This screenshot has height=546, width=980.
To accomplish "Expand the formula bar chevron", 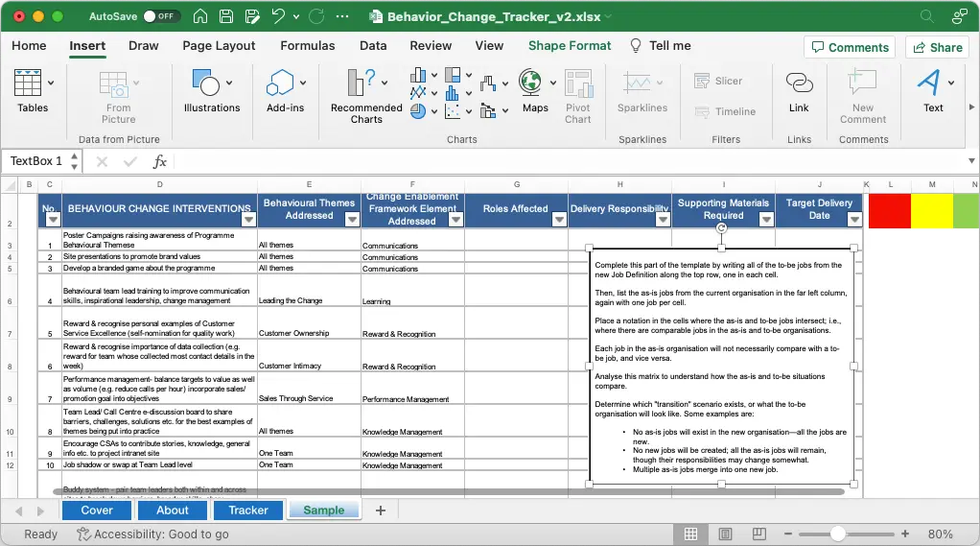I will [971, 161].
